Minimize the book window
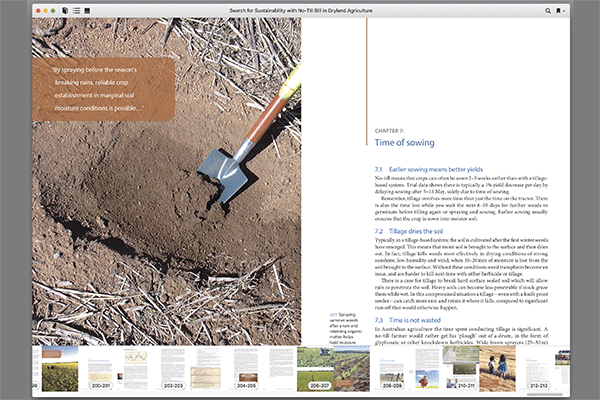 point(46,10)
